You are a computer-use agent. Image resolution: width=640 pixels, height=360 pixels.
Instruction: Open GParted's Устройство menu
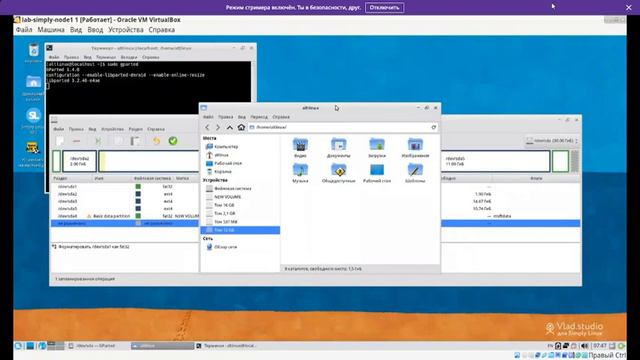(112, 129)
